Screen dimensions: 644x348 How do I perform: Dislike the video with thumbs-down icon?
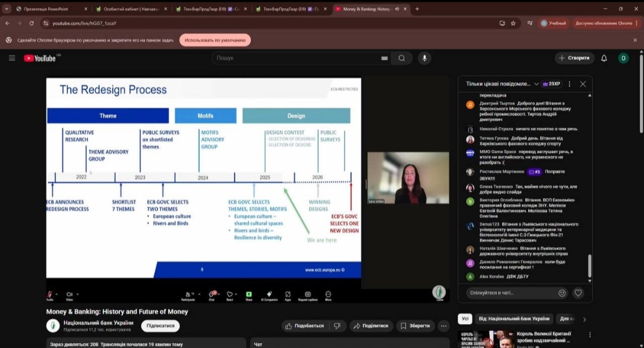coord(337,326)
